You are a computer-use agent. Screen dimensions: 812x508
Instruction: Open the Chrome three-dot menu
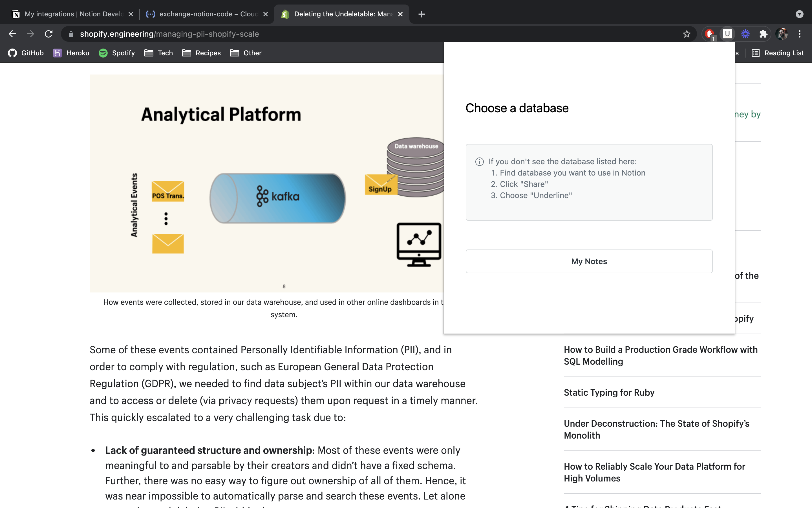point(800,34)
